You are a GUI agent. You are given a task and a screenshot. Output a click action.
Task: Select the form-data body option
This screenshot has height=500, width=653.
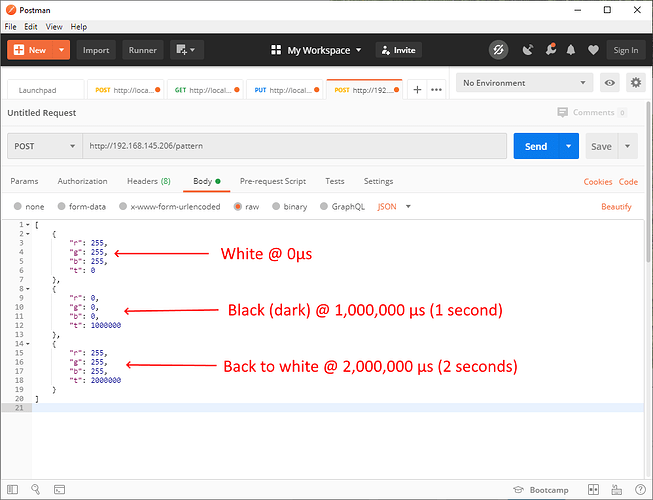coord(82,206)
